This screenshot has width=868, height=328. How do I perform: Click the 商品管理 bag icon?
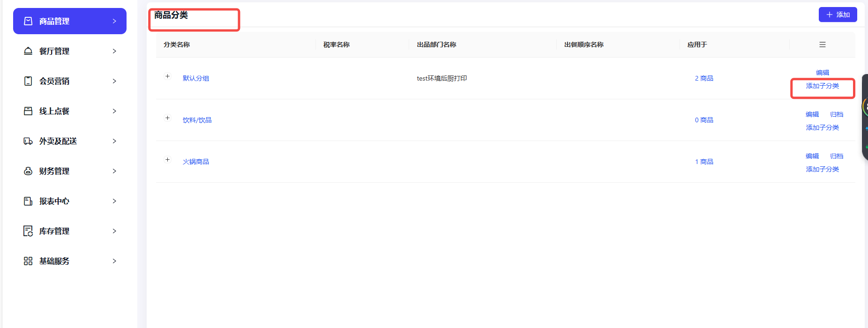(28, 21)
